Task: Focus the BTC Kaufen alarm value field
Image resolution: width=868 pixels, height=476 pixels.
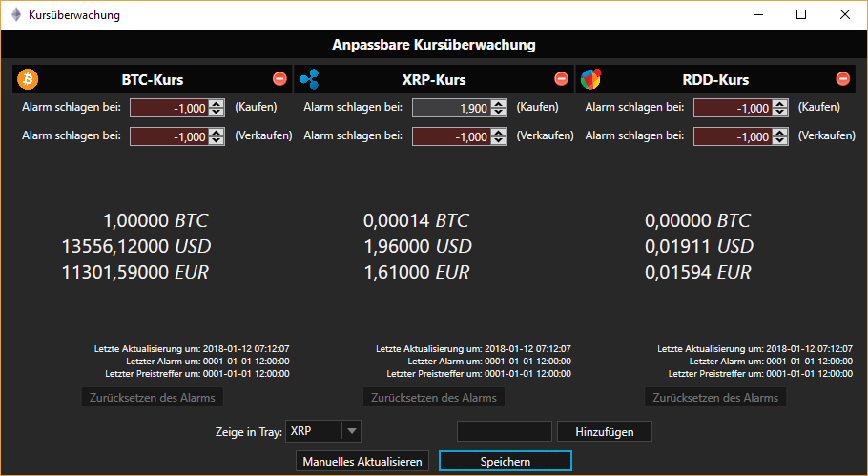Action: pos(170,108)
